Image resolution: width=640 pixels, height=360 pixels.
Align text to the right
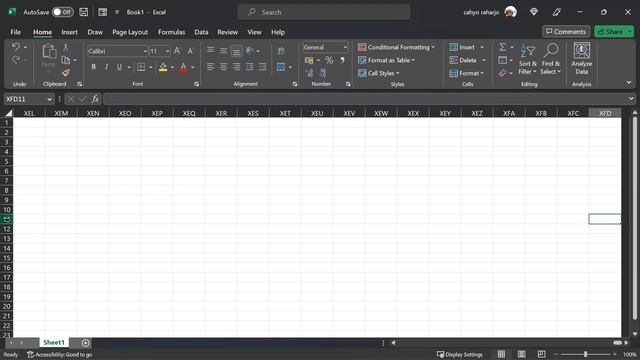click(x=236, y=67)
